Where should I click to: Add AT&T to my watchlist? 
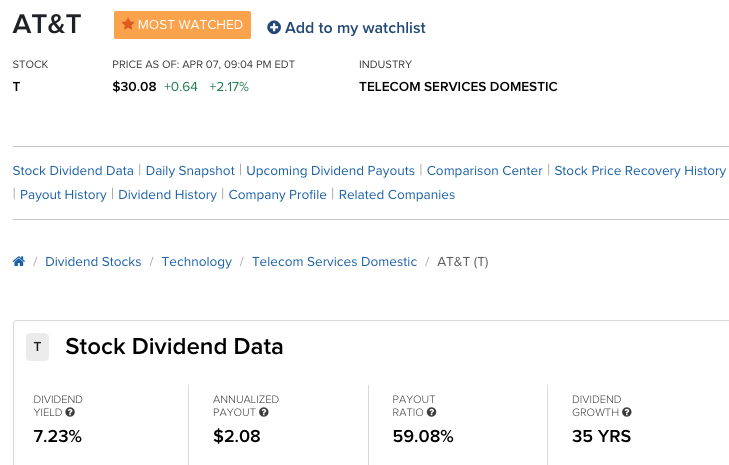point(346,27)
